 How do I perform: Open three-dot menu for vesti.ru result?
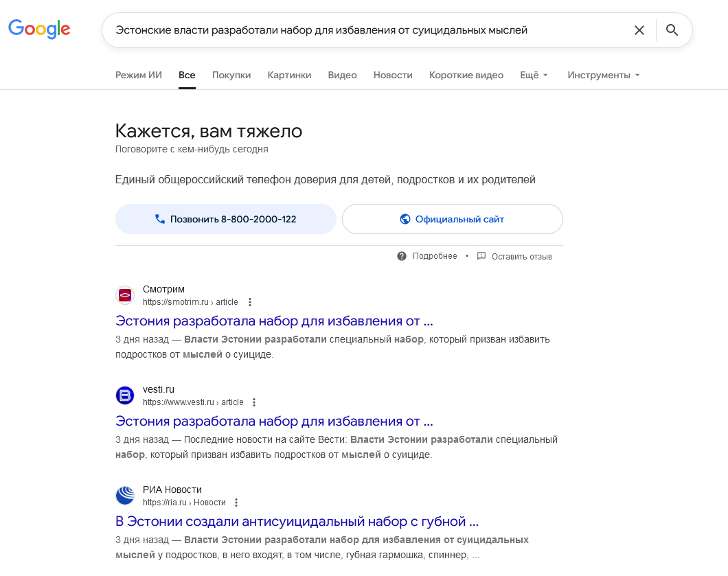tap(254, 402)
